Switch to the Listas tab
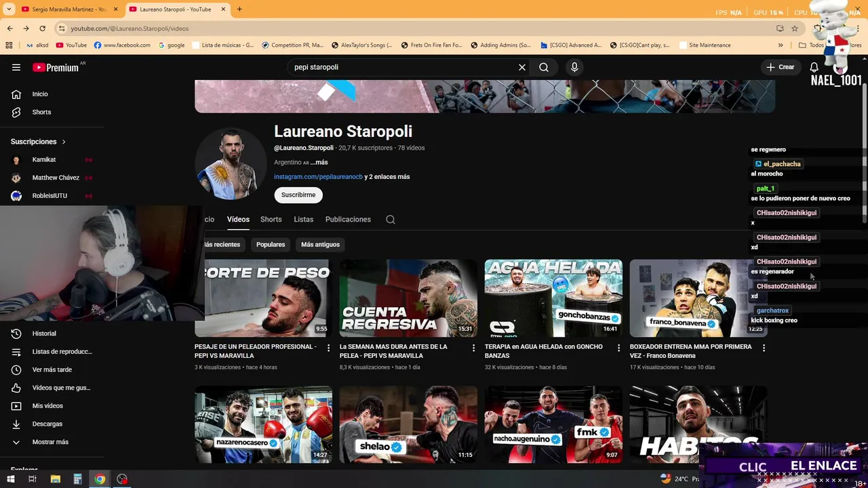 (304, 220)
